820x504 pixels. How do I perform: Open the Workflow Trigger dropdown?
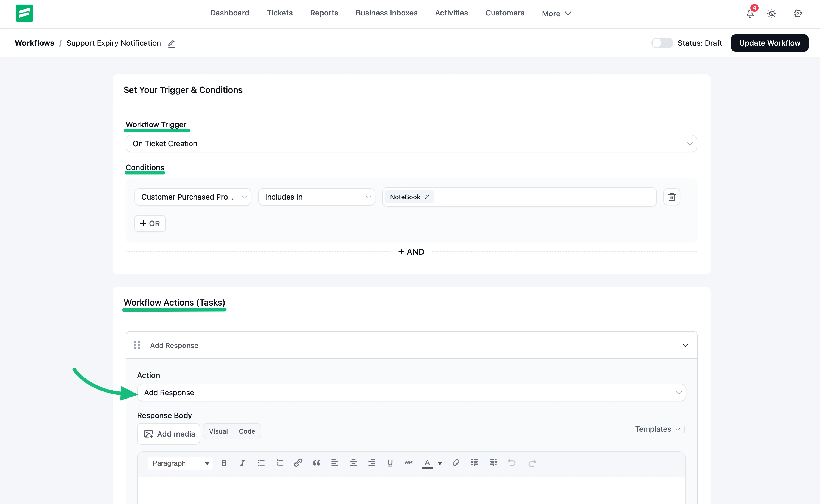point(411,144)
